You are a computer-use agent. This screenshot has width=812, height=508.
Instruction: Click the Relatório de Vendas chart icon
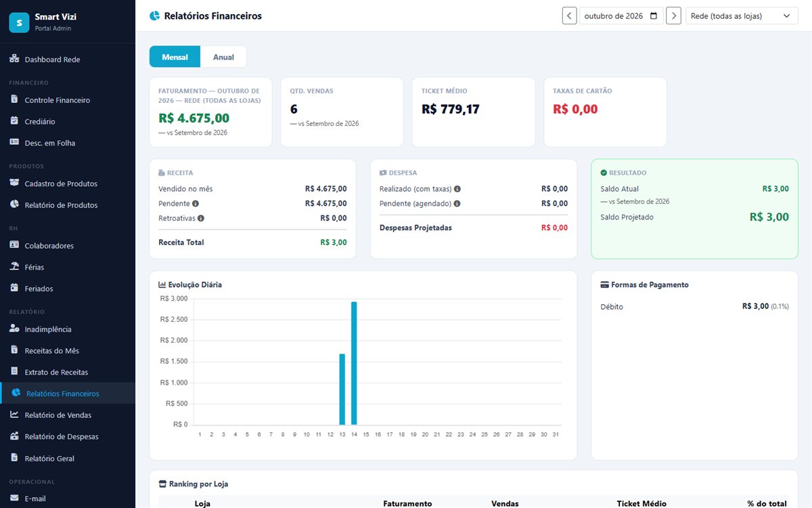(14, 415)
